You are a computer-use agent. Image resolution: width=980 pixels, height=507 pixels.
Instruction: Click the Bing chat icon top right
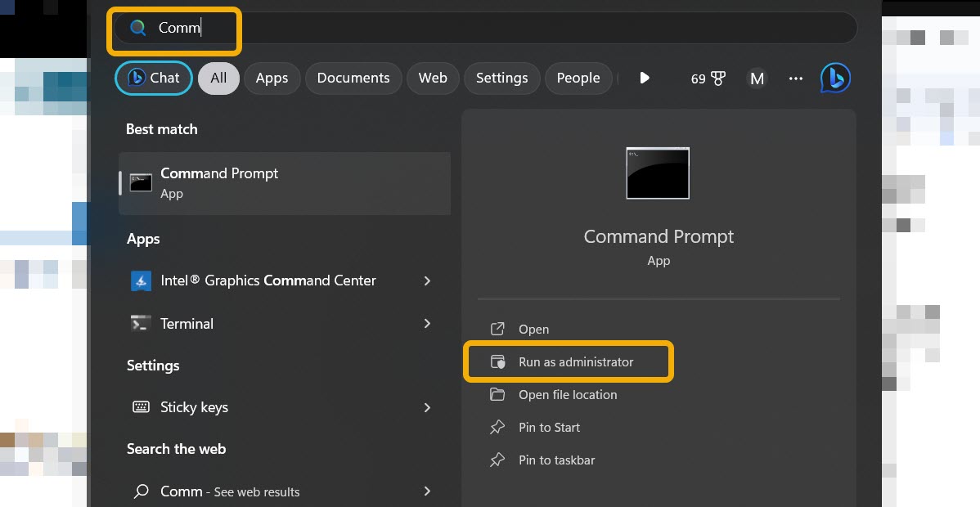(x=834, y=78)
